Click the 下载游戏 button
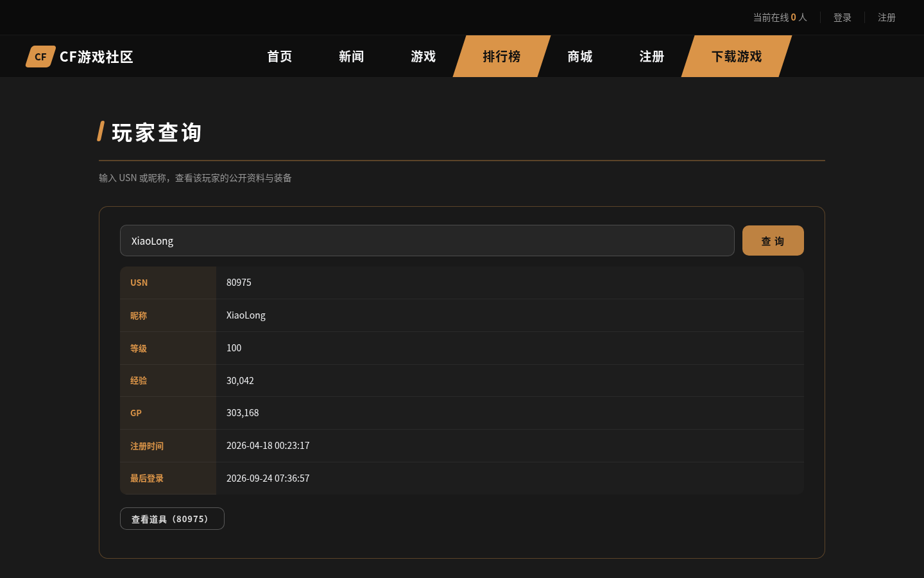The height and width of the screenshot is (578, 924). 737,57
